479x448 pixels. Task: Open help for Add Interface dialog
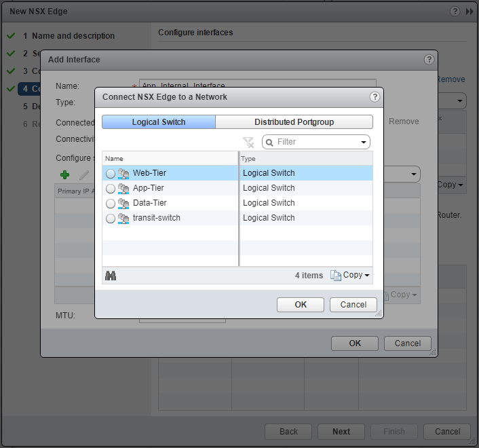(429, 60)
